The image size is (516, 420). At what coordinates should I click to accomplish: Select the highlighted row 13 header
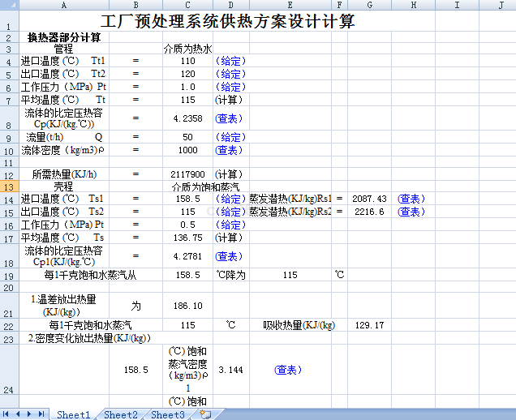pos(8,186)
